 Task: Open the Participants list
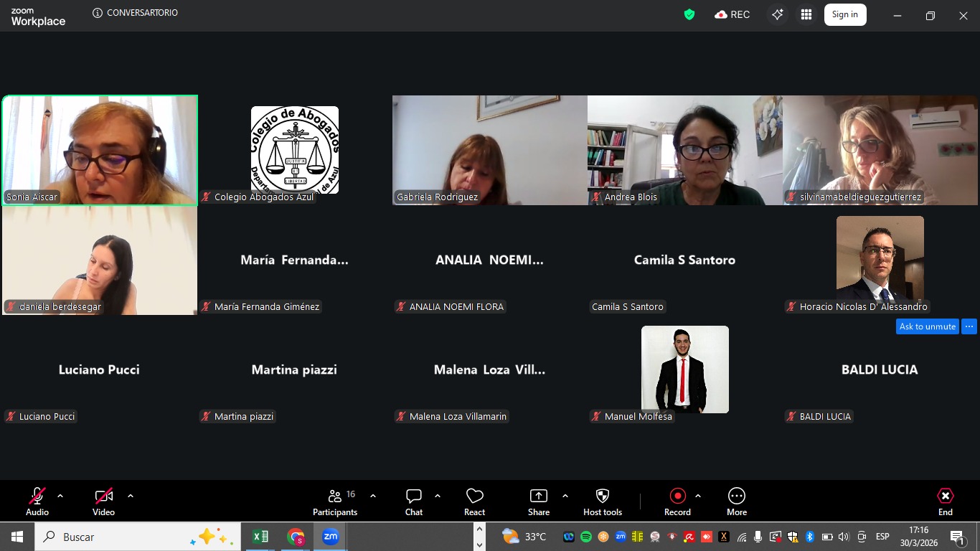point(334,501)
